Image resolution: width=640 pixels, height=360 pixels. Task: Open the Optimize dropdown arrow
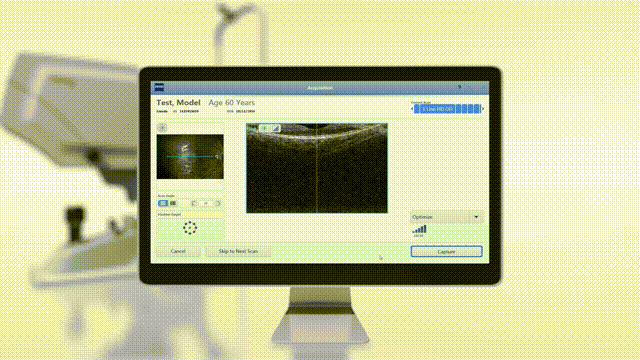pos(476,217)
